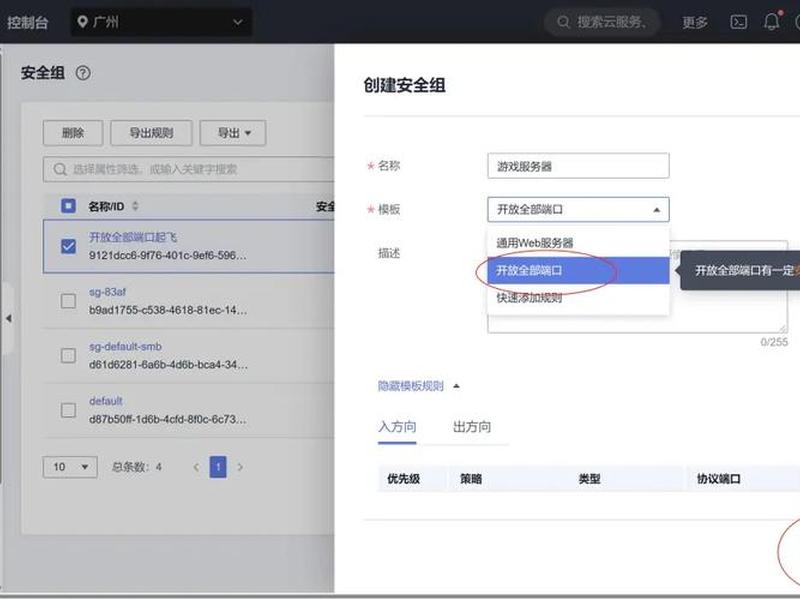Switch to the 入方向 tab
This screenshot has width=800, height=600.
pyautogui.click(x=397, y=427)
